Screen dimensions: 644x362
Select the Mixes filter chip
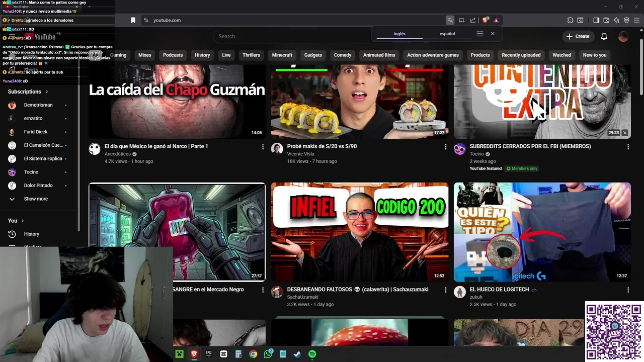pos(145,55)
